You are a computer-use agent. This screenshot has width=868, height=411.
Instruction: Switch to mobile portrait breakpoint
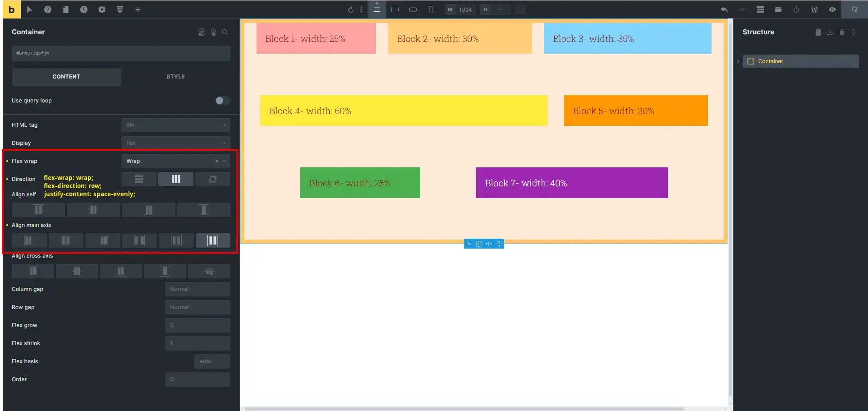tap(431, 9)
